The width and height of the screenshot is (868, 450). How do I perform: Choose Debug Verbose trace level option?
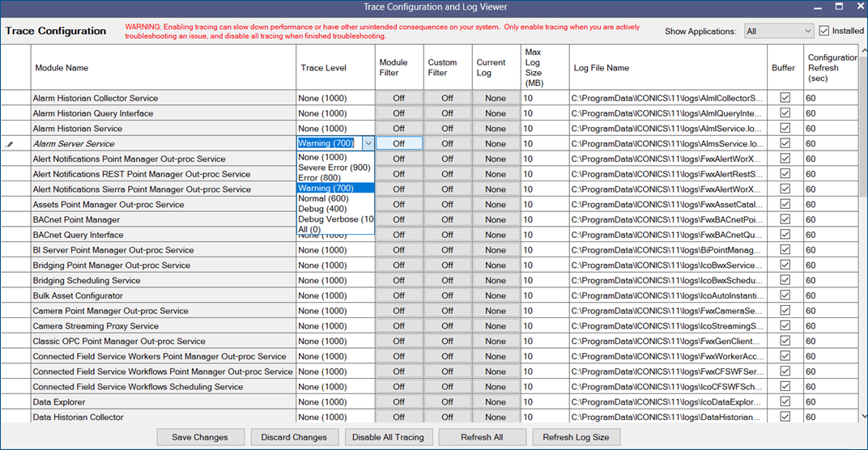coord(335,219)
